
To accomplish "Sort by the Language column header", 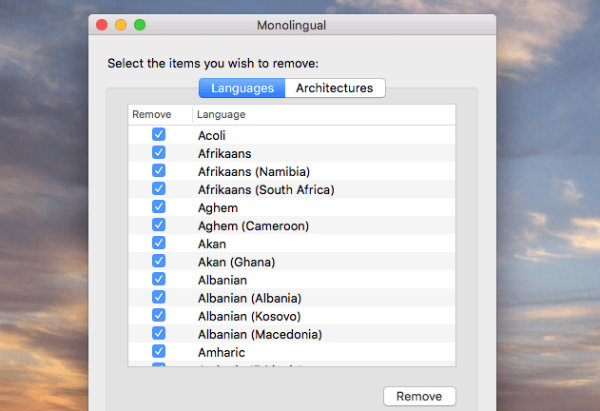I will click(x=324, y=114).
